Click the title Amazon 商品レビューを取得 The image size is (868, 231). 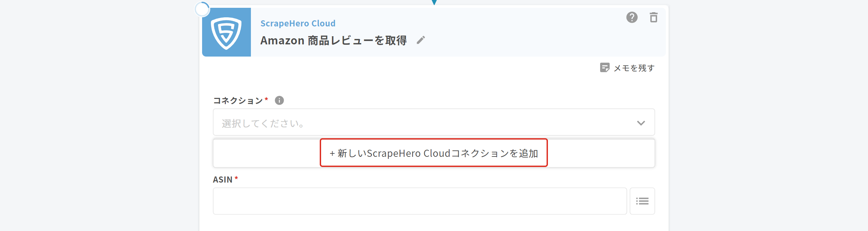tap(333, 41)
